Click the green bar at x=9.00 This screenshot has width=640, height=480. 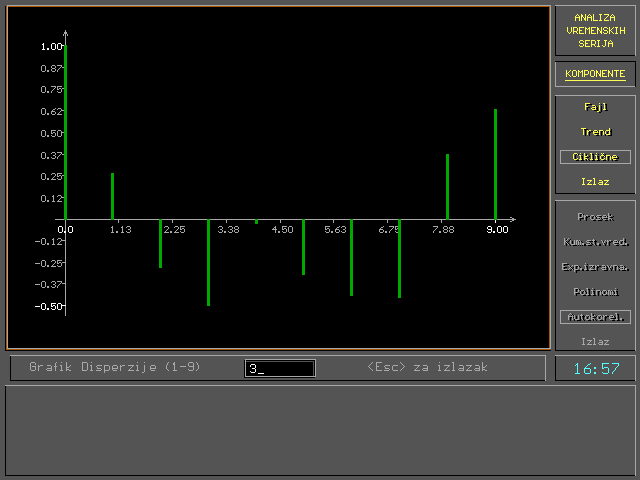pyautogui.click(x=495, y=163)
